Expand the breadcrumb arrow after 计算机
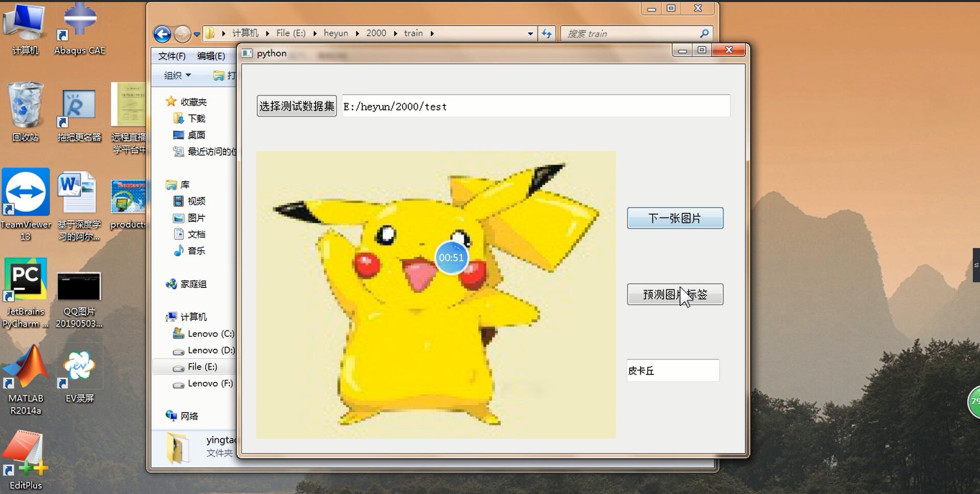The height and width of the screenshot is (494, 980). 268,33
